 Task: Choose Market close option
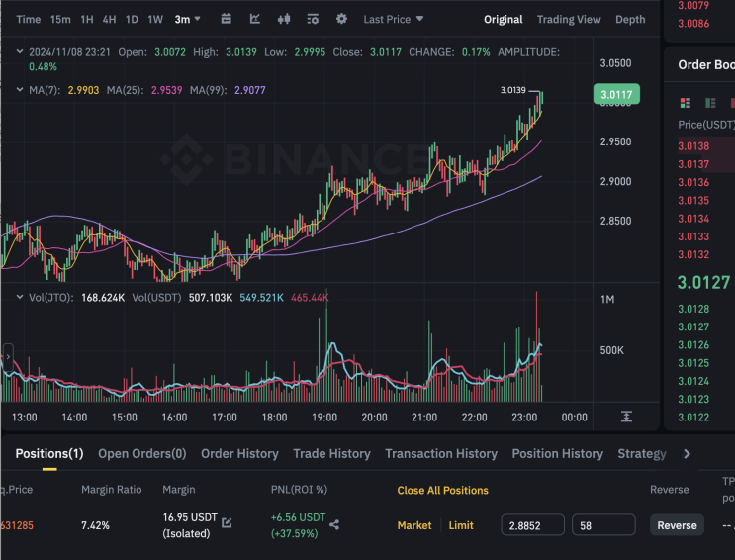click(x=414, y=525)
